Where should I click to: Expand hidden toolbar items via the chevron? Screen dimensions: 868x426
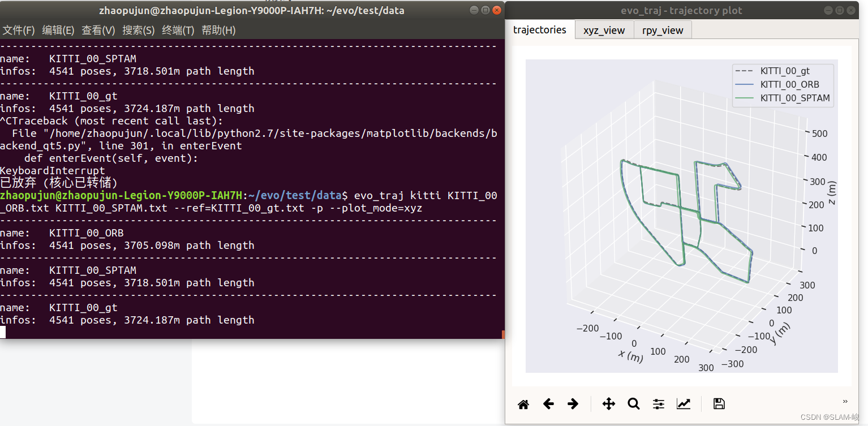[845, 401]
